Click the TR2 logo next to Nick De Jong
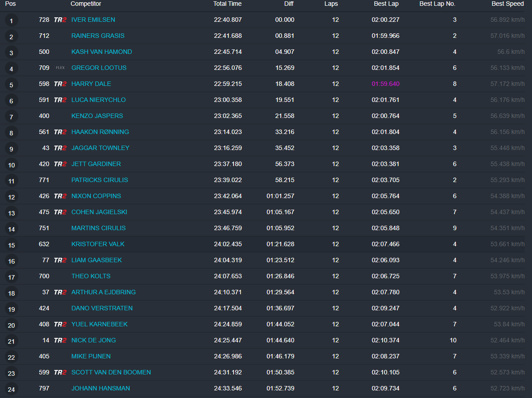532x398 pixels. [60, 341]
